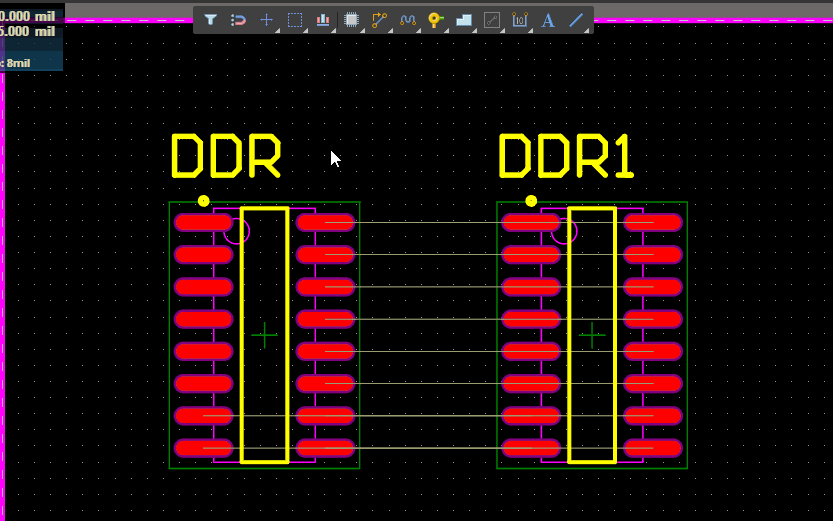Select the place line tool

point(576,20)
